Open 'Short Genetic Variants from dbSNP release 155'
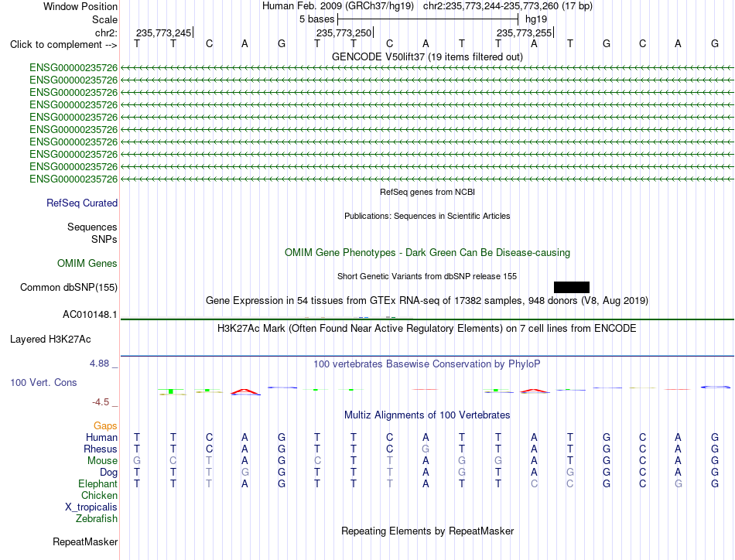 427,276
